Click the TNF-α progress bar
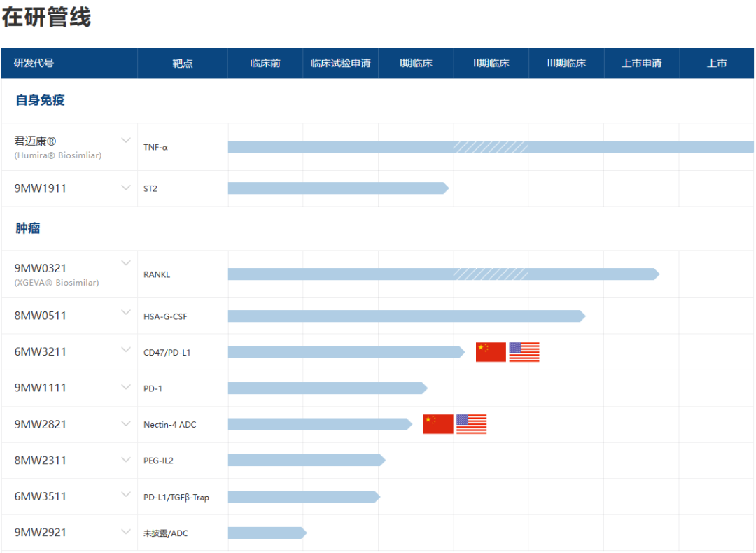The height and width of the screenshot is (553, 756). coord(491,146)
